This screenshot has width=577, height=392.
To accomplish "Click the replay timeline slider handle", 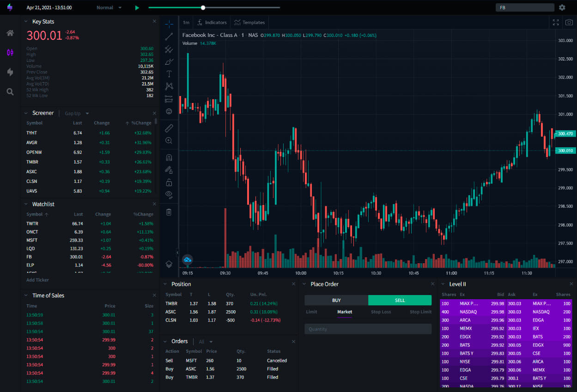I will [x=203, y=7].
